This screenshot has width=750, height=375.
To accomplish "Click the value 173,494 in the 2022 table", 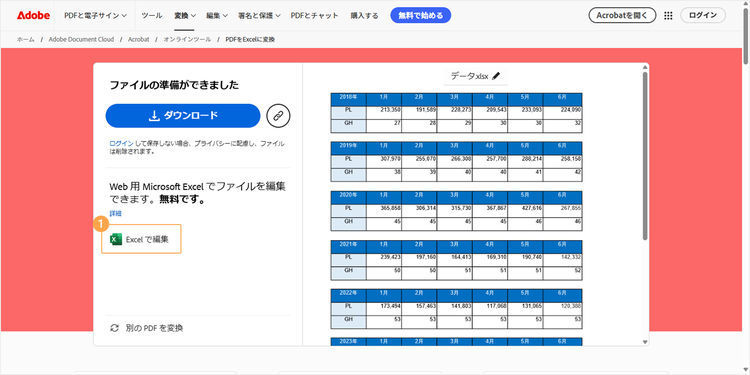I will (x=390, y=306).
